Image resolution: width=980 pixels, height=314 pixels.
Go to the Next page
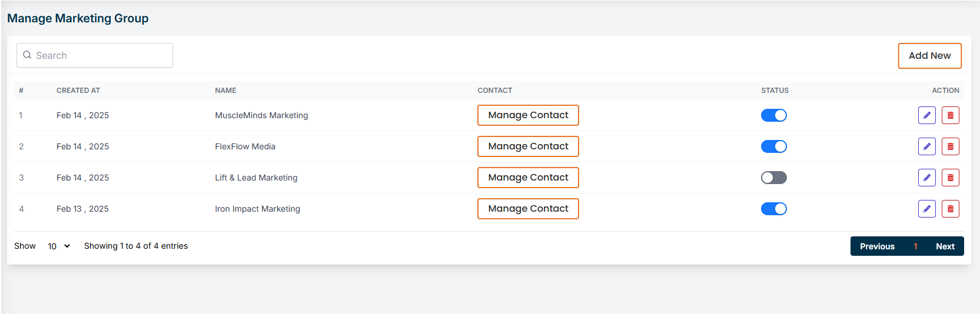[x=945, y=246]
